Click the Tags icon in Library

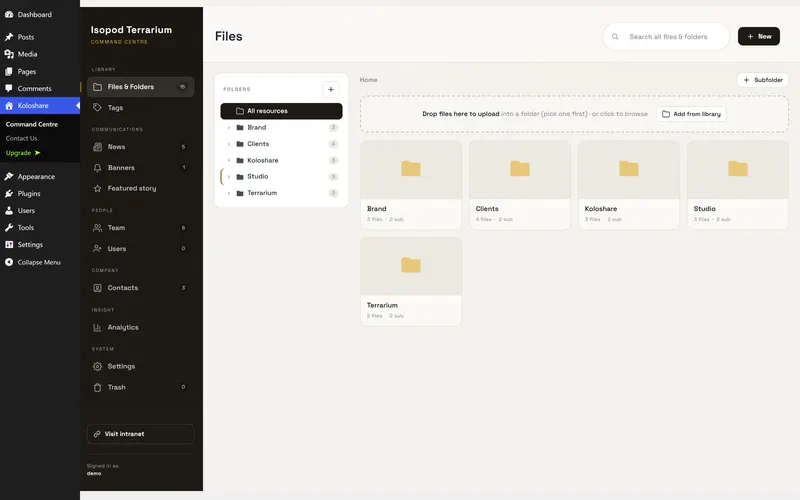tap(97, 108)
